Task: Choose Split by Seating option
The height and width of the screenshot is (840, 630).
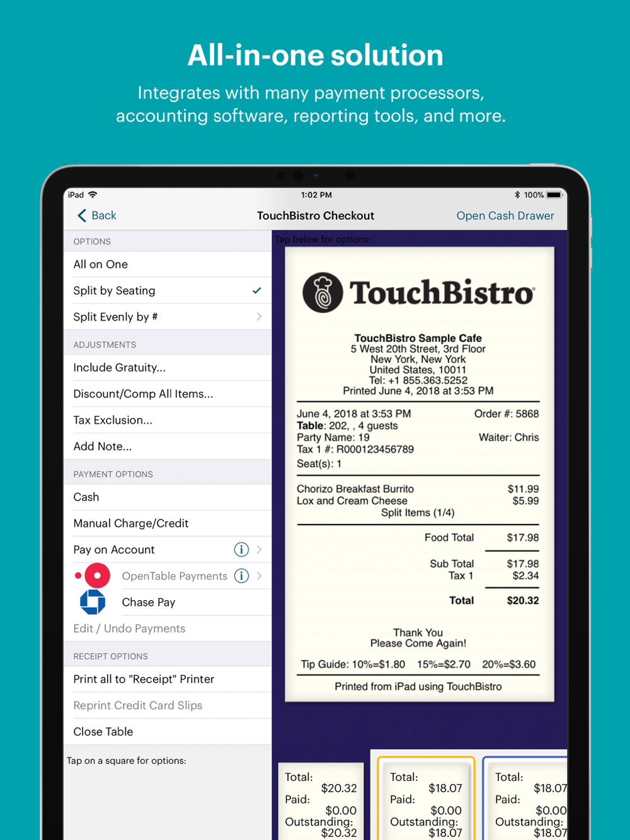Action: coord(168,290)
